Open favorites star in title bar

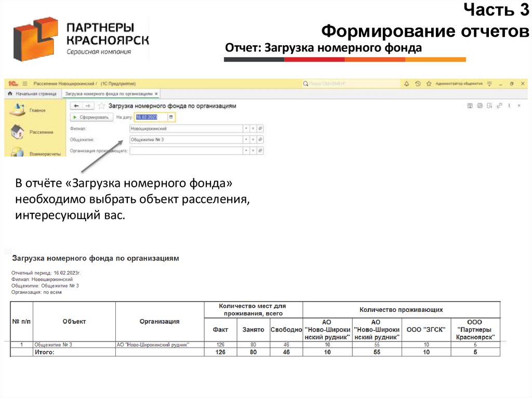[x=429, y=84]
